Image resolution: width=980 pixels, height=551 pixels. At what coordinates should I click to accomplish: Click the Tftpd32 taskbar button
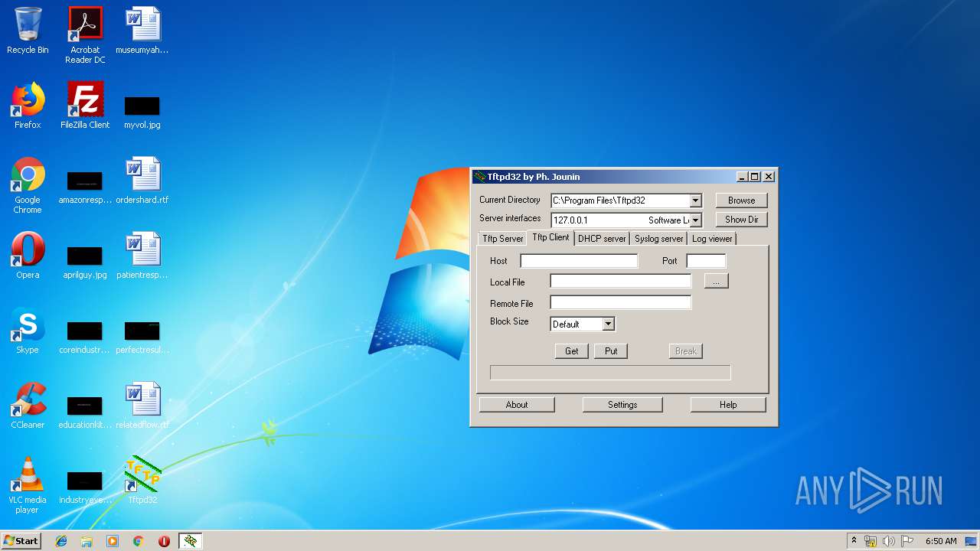coord(191,541)
